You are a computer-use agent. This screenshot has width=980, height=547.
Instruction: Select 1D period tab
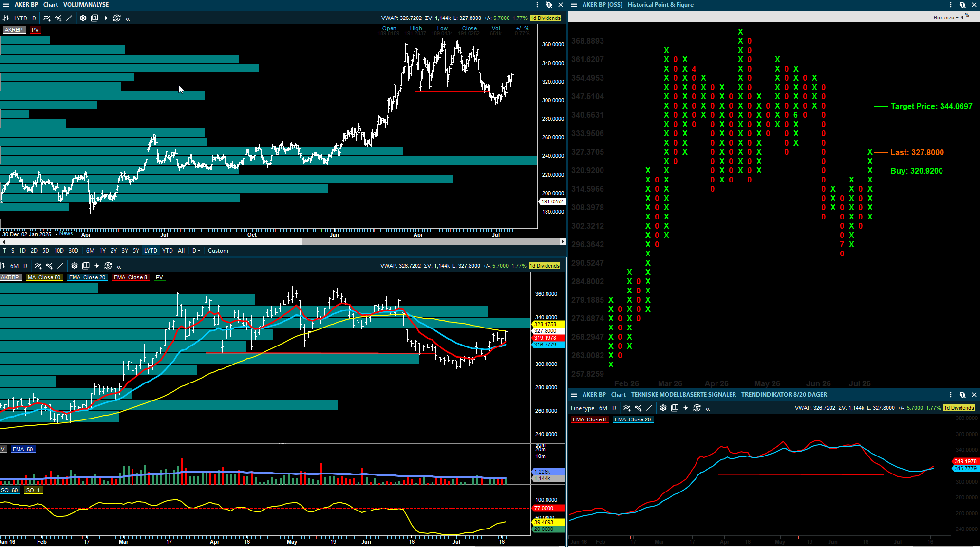coord(22,251)
